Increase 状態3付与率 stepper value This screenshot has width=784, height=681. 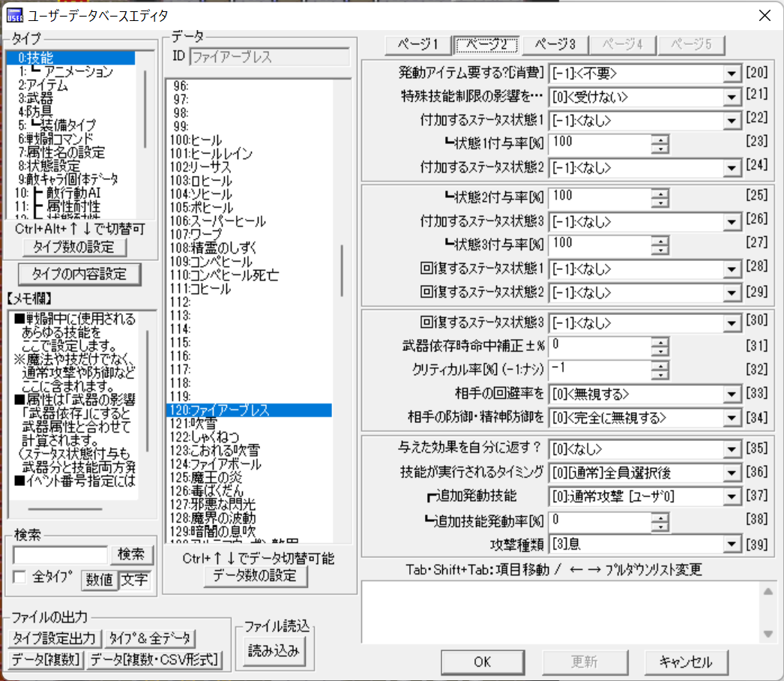click(x=660, y=241)
